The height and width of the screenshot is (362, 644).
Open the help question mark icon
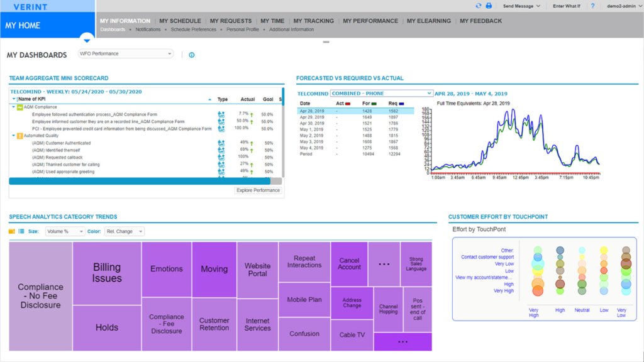592,6
